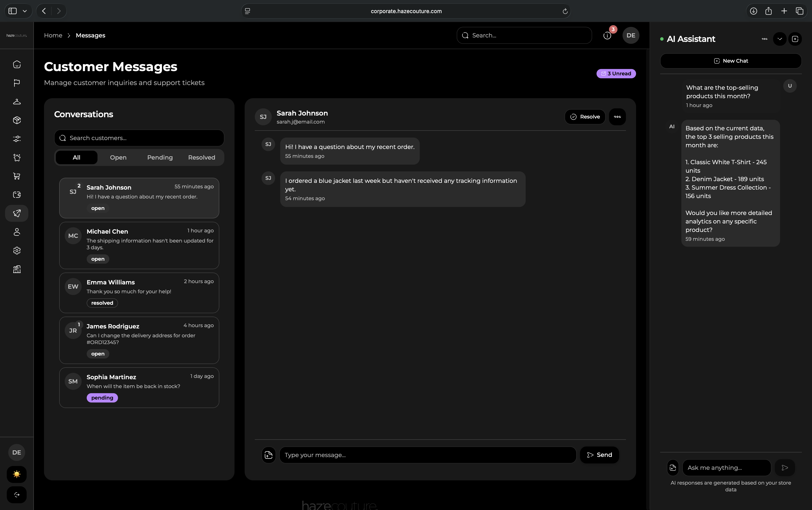Viewport: 812px width, 510px height.
Task: Click the notifications bell with red badge
Action: pyautogui.click(x=607, y=35)
